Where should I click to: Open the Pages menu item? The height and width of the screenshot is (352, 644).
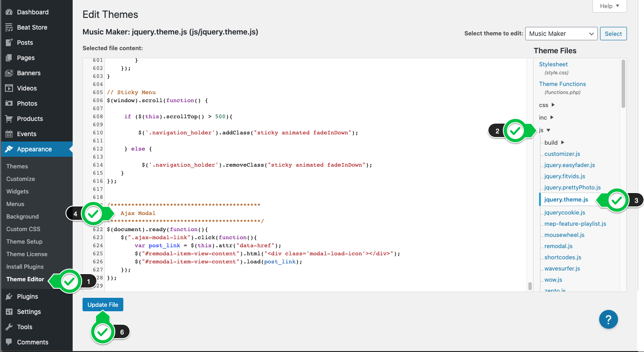click(26, 58)
